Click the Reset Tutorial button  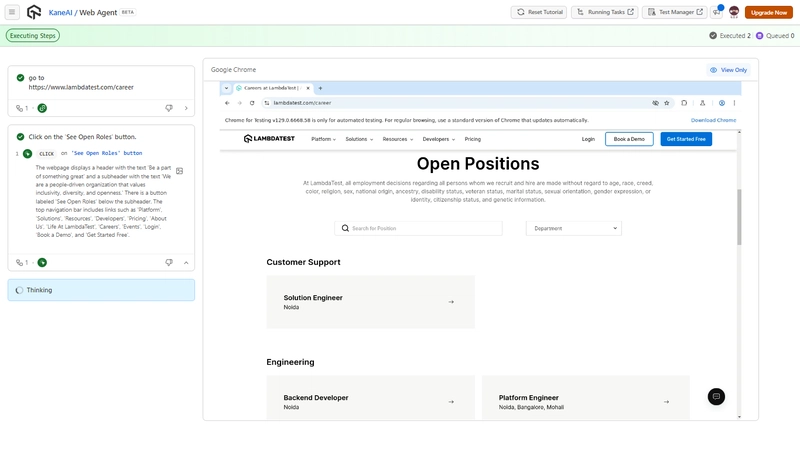click(539, 12)
